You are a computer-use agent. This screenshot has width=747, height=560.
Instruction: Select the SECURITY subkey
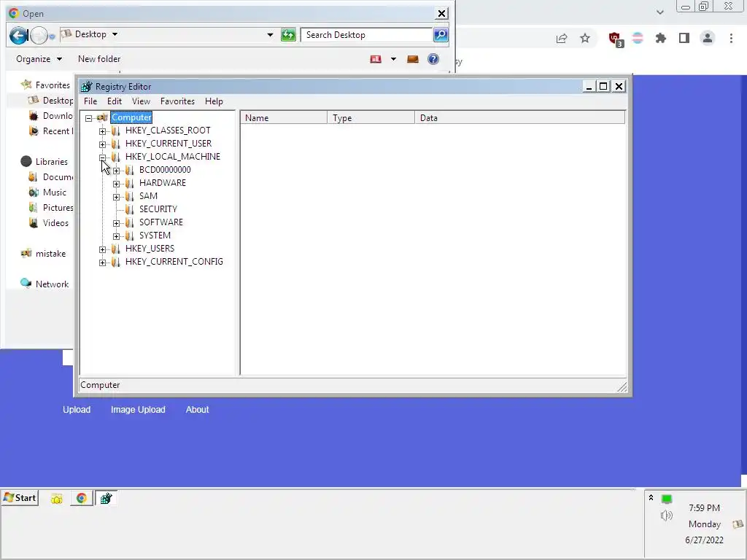coord(158,209)
